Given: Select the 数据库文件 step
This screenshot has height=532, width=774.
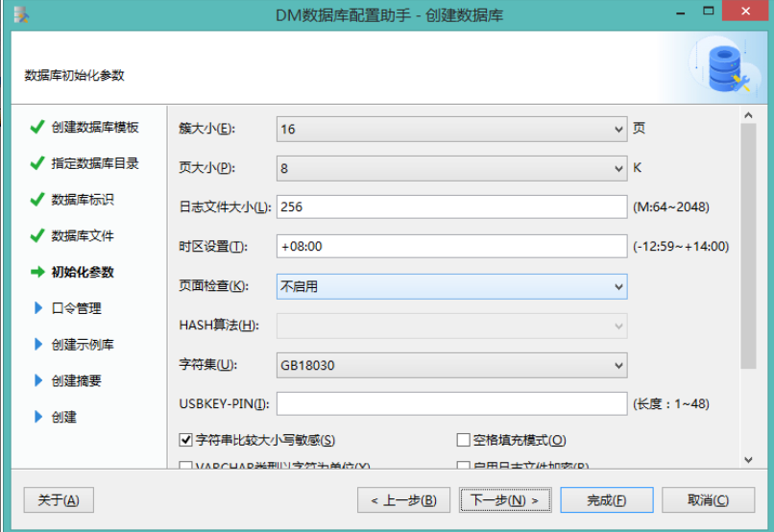Looking at the screenshot, I should coord(83,236).
